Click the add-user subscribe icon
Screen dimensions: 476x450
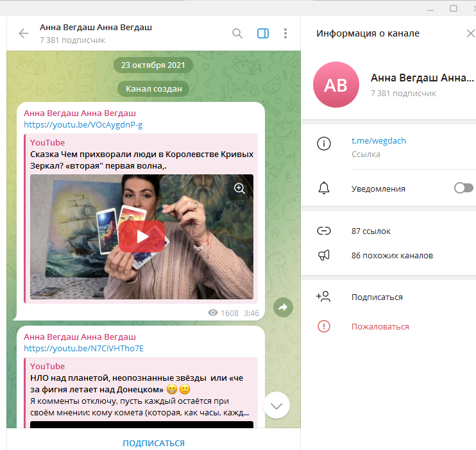(323, 296)
